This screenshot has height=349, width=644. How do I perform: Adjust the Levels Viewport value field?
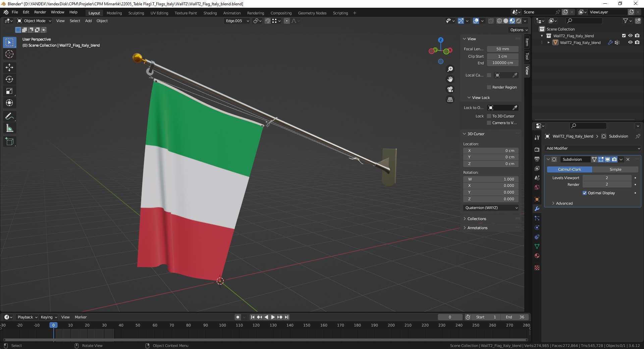(x=607, y=178)
